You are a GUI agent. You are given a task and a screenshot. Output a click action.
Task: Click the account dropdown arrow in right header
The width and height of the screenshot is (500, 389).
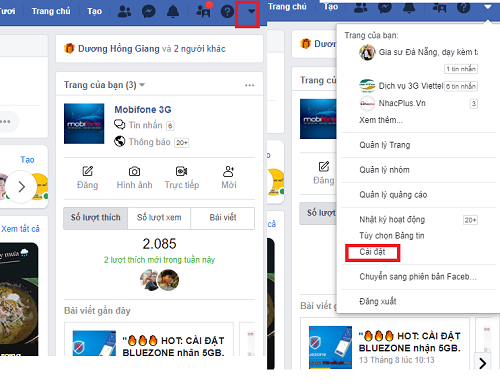[x=488, y=7]
